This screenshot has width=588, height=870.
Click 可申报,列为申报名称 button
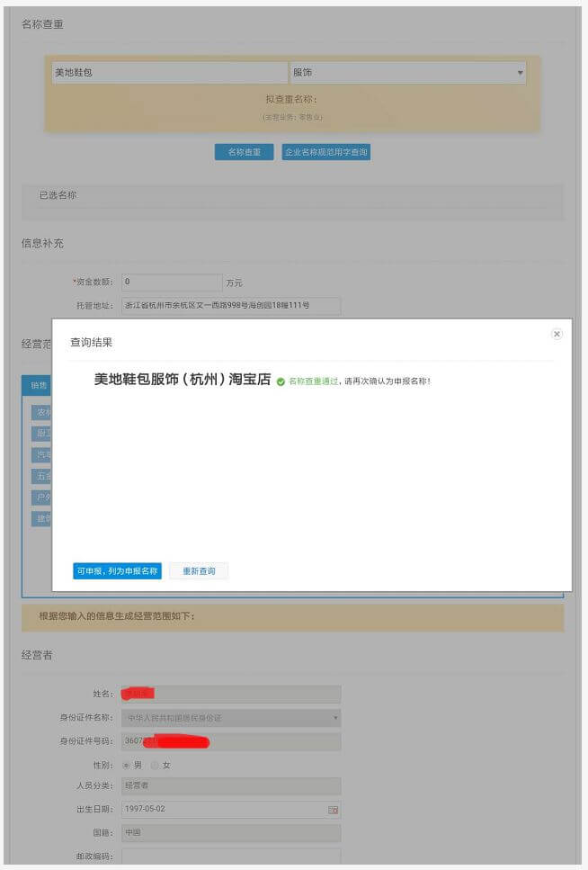pyautogui.click(x=117, y=571)
